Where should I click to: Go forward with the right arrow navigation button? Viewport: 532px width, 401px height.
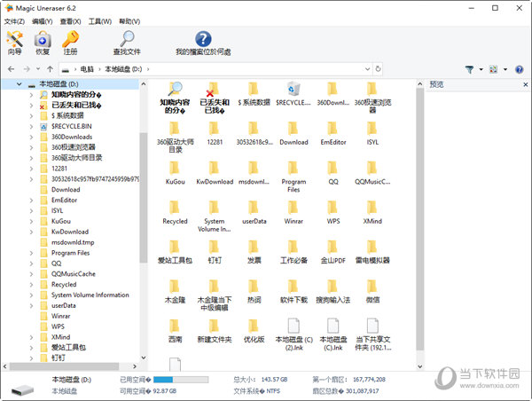click(x=27, y=69)
